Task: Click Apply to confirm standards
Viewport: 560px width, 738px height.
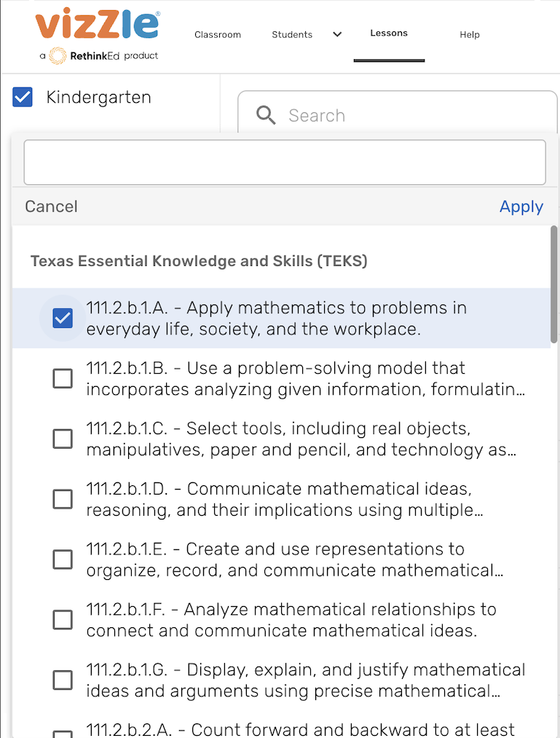Action: (521, 207)
